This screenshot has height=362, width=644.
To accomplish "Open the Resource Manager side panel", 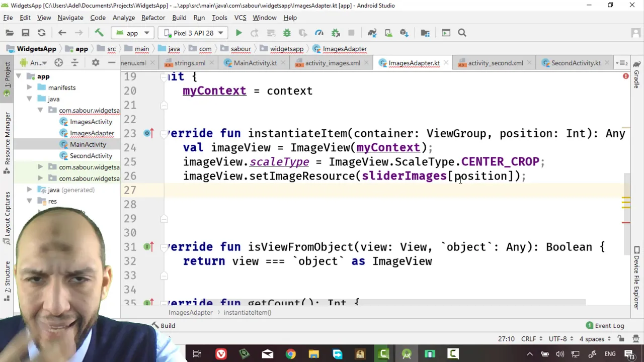I will click(x=7, y=143).
